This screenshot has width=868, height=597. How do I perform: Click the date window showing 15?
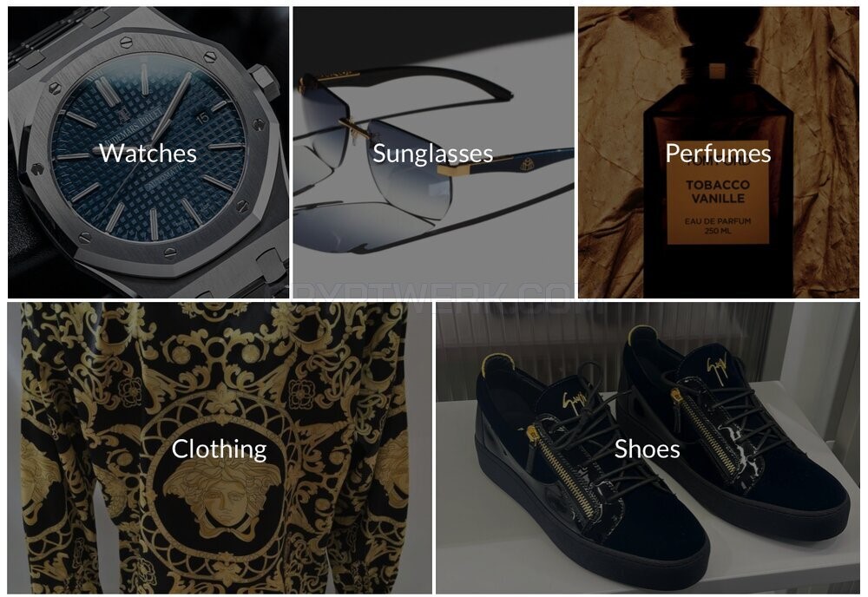[x=202, y=117]
